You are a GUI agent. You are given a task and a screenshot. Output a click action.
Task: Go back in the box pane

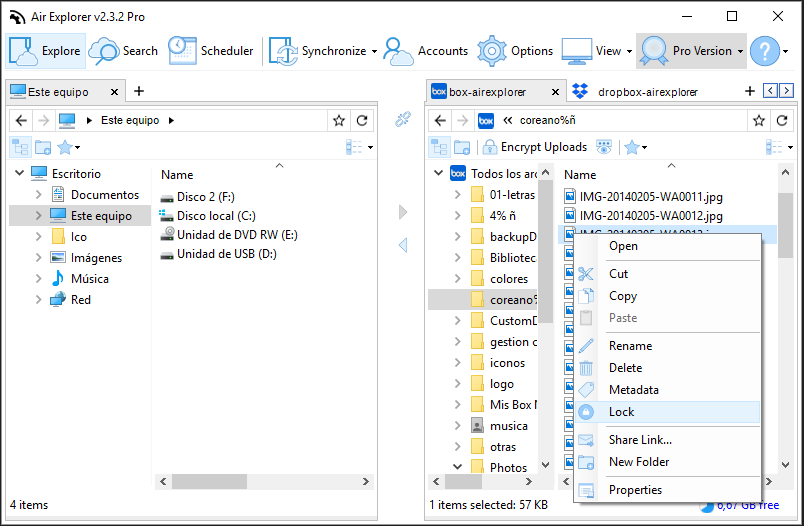440,120
